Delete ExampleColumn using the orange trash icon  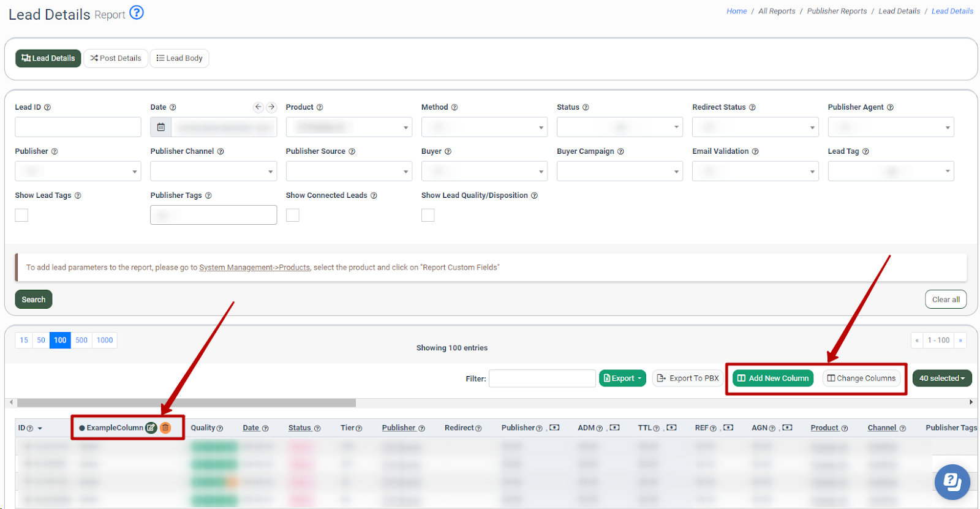click(165, 428)
